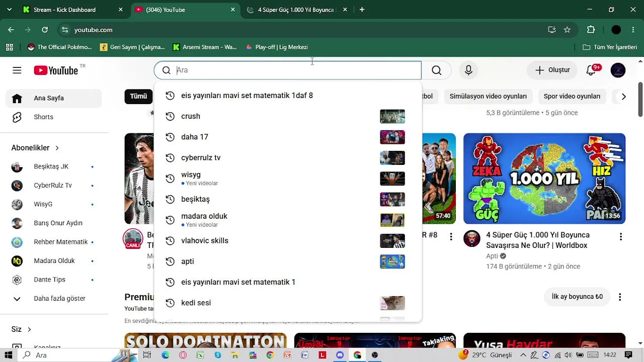This screenshot has width=644, height=362.
Task: Open the Dante Tips subscription
Action: [53, 280]
